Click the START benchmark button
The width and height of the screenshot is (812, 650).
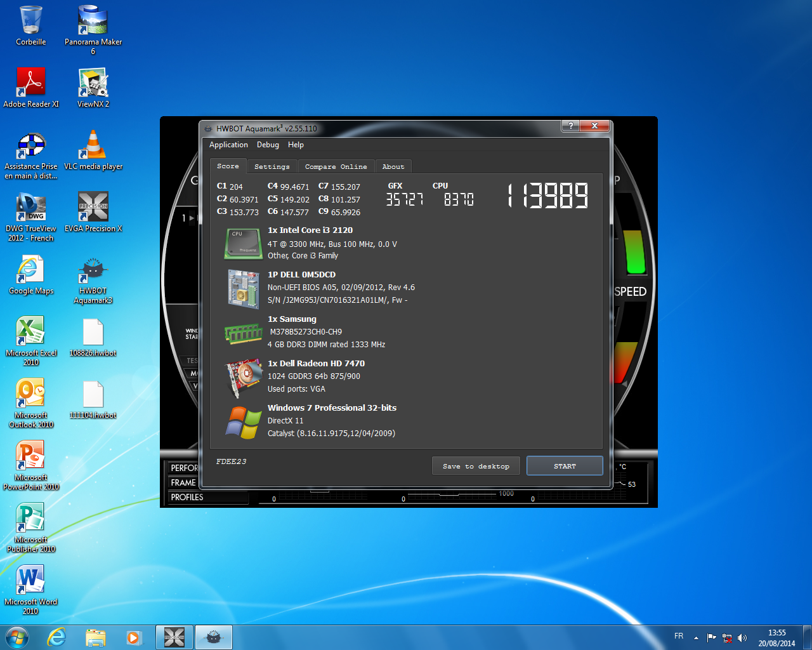tap(565, 466)
